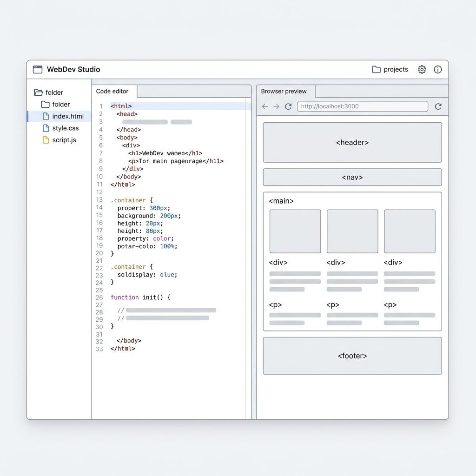The image size is (476, 476).
Task: Click the opening head tag on line 2
Action: tap(127, 114)
